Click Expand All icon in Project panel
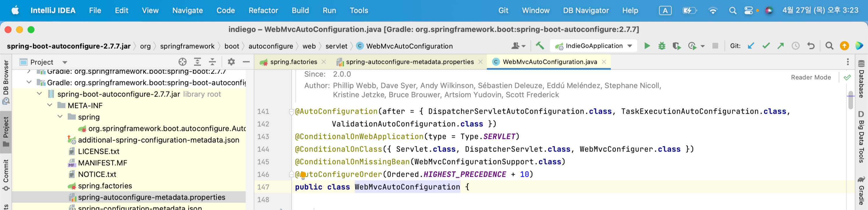The height and width of the screenshot is (210, 868). (x=197, y=62)
